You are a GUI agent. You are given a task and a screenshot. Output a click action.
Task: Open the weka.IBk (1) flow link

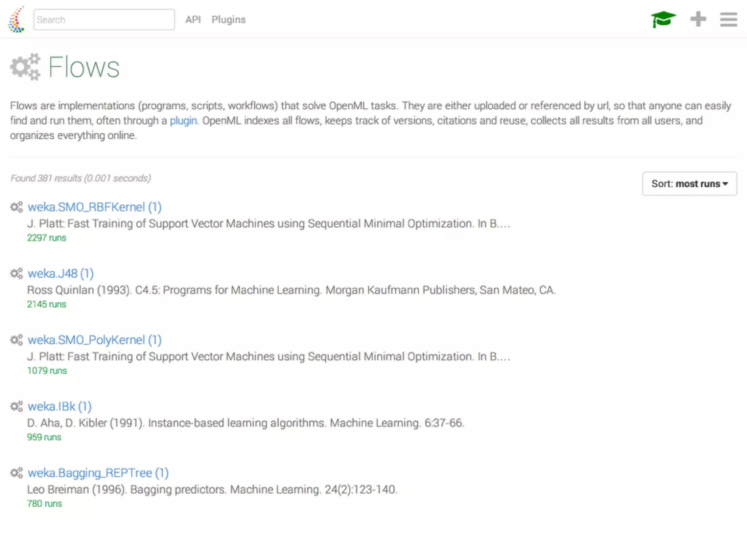click(x=59, y=406)
